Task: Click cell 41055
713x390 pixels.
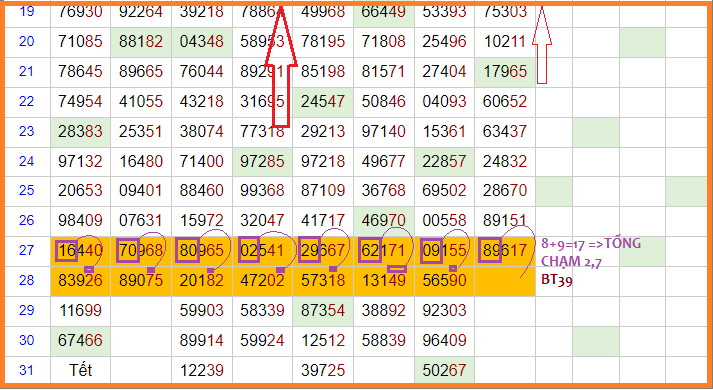Action: tap(141, 101)
